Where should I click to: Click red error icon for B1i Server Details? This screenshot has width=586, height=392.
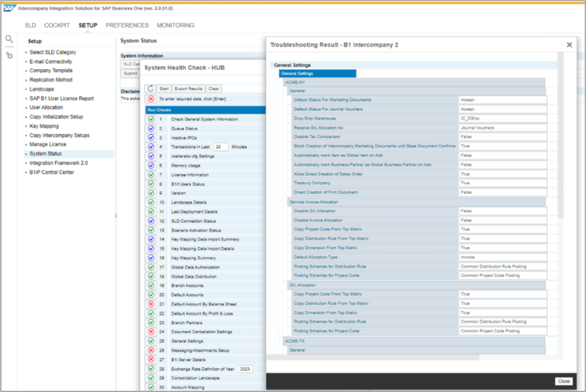tap(151, 360)
